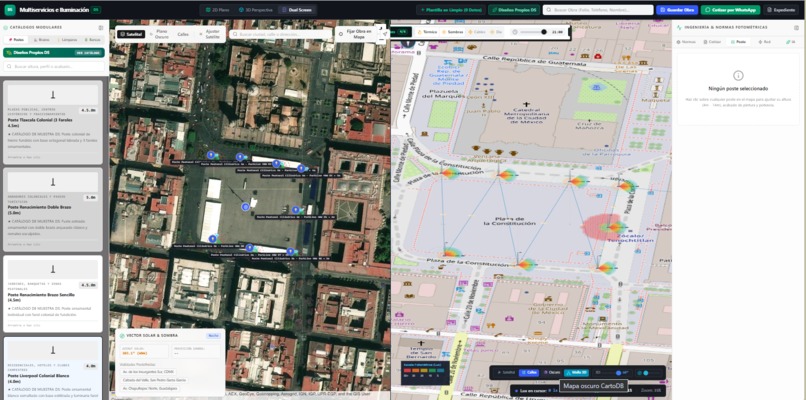Select Av. de los Insurgentes Sur chip
The image size is (806, 400).
tap(146, 371)
